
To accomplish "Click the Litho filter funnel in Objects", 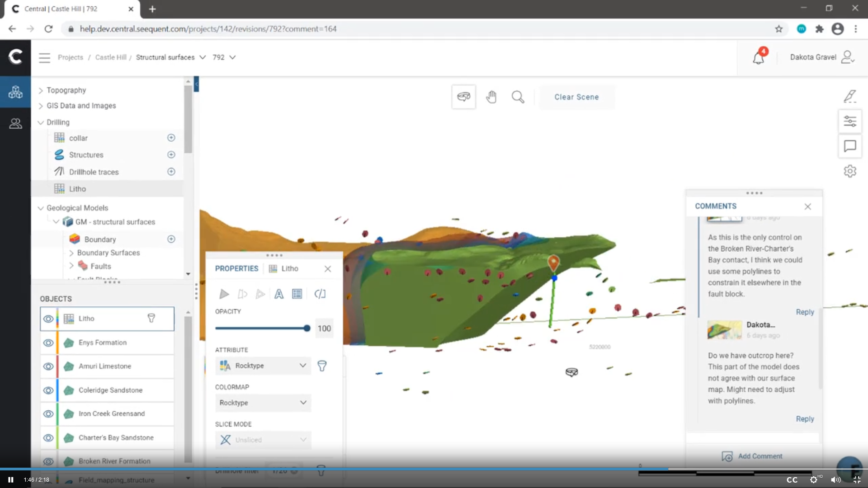I will pyautogui.click(x=151, y=319).
